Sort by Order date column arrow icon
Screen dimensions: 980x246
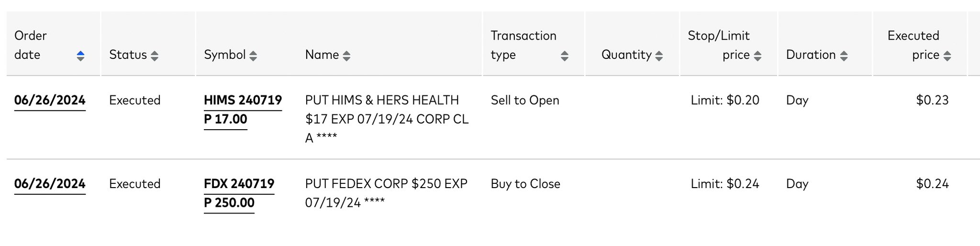pos(80,56)
